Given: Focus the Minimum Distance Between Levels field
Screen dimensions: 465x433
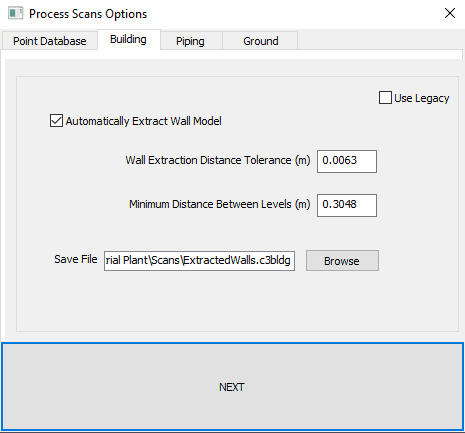Looking at the screenshot, I should [x=347, y=205].
